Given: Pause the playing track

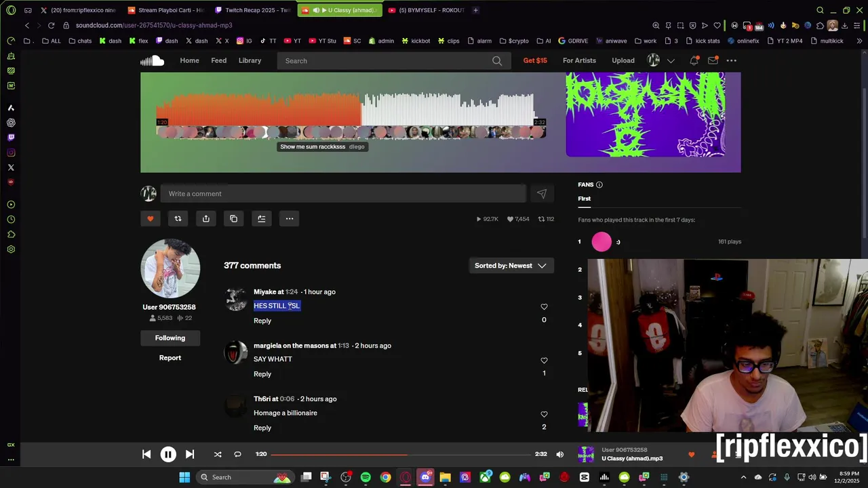Looking at the screenshot, I should tap(168, 455).
